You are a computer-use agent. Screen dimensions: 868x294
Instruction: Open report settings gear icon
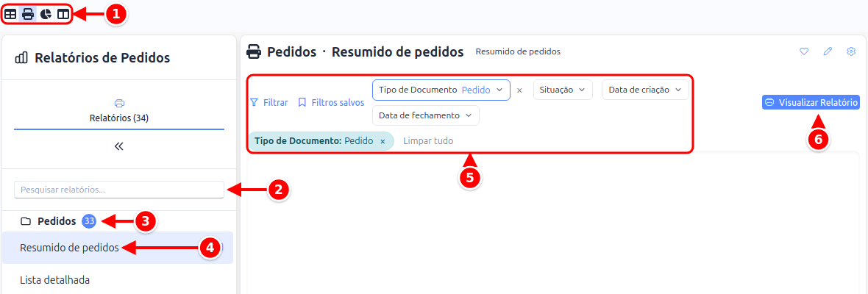[x=851, y=51]
